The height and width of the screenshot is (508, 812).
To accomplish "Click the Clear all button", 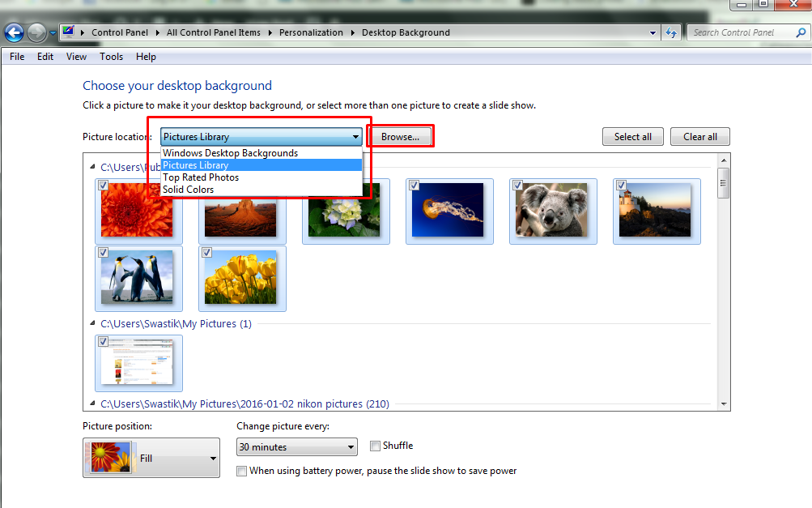I will (699, 137).
